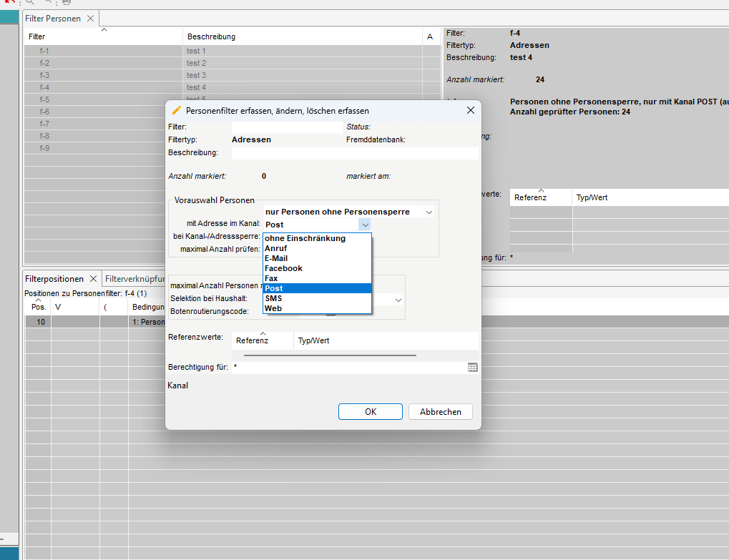The height and width of the screenshot is (560, 729).
Task: Close the Personenfilter erfassen dialog
Action: tap(470, 111)
